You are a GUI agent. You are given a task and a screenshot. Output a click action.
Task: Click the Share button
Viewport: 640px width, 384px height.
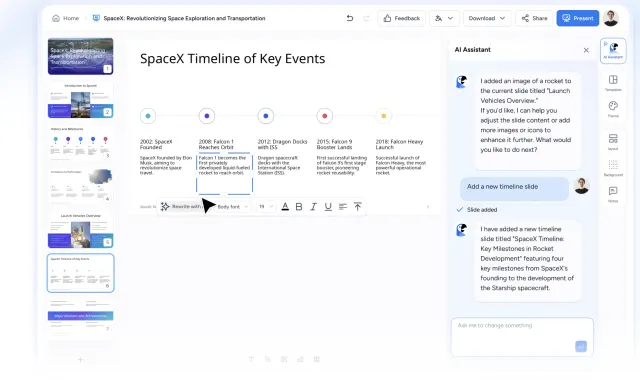pyautogui.click(x=534, y=18)
